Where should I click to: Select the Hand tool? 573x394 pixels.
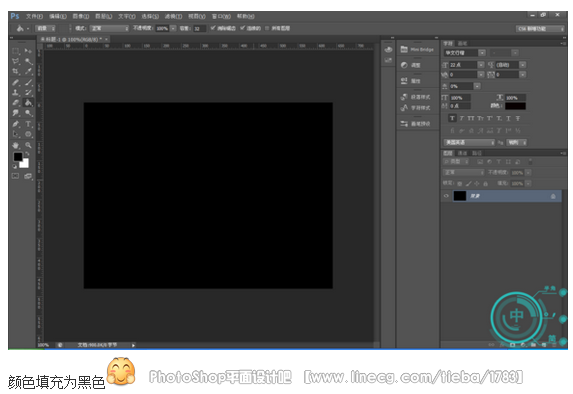click(16, 145)
